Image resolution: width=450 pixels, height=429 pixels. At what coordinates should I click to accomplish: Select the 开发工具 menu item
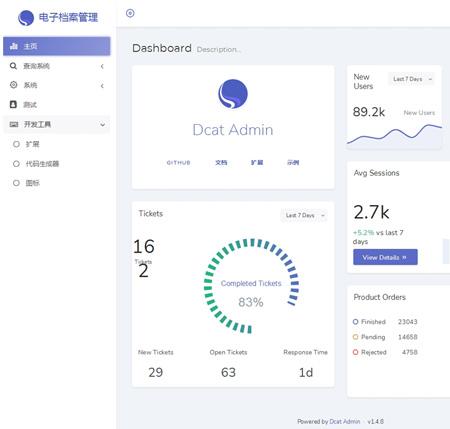pos(57,124)
